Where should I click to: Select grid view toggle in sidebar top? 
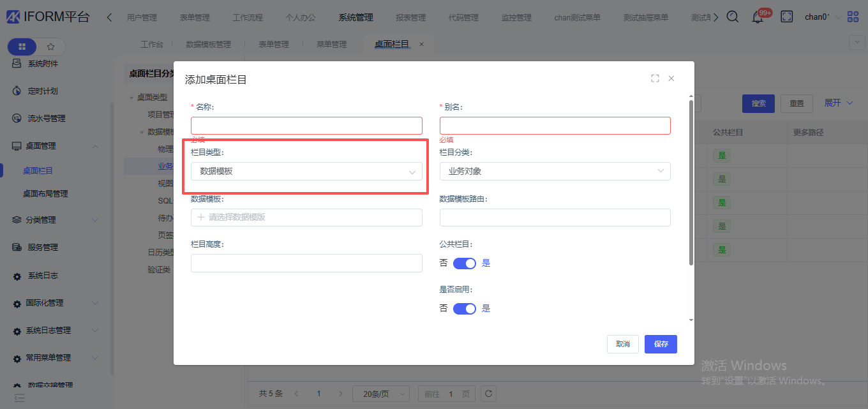tap(22, 47)
